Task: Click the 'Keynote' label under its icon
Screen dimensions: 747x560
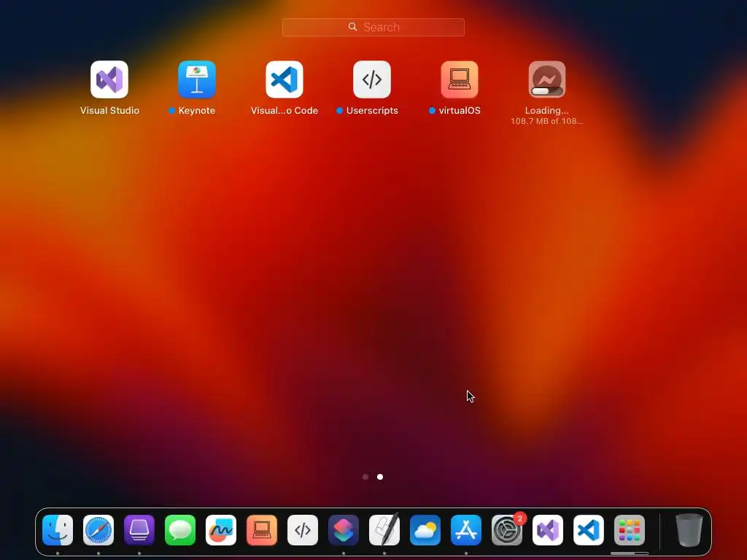Action: [x=197, y=111]
